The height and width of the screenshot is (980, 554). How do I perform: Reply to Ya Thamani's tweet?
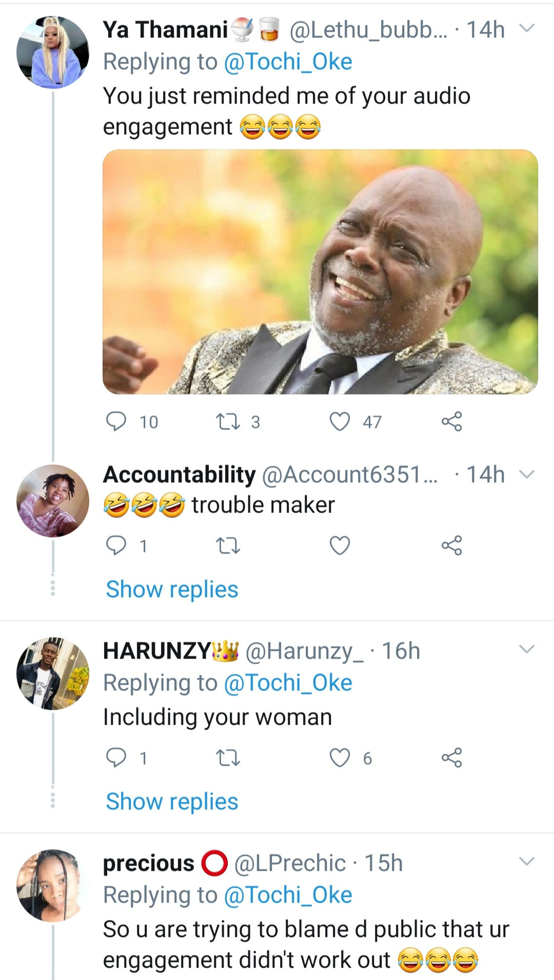tap(116, 422)
